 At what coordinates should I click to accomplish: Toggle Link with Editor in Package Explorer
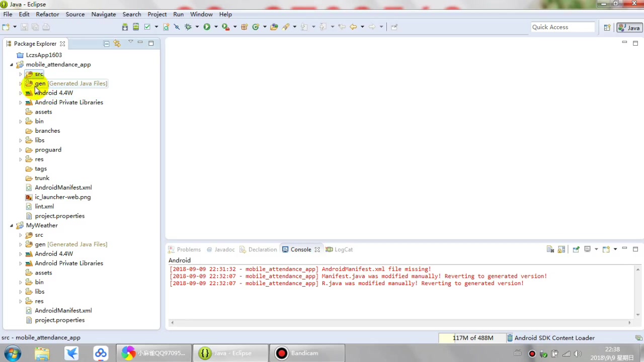117,44
